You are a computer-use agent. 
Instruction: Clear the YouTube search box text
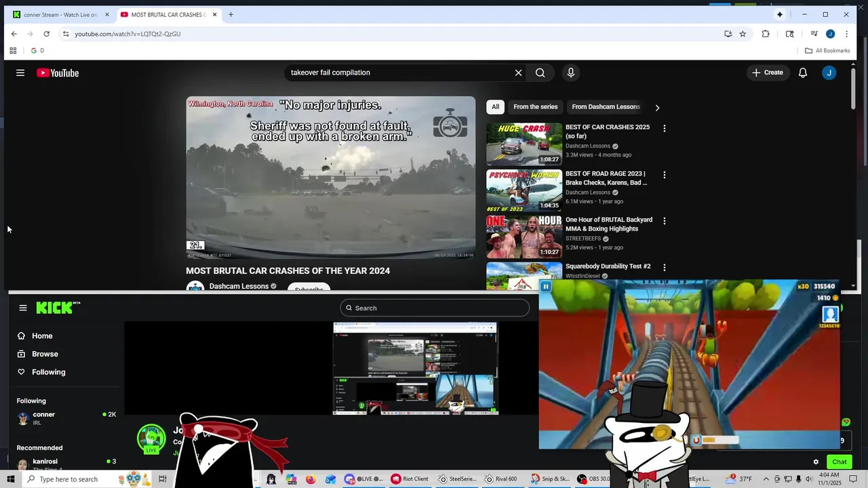(x=518, y=73)
